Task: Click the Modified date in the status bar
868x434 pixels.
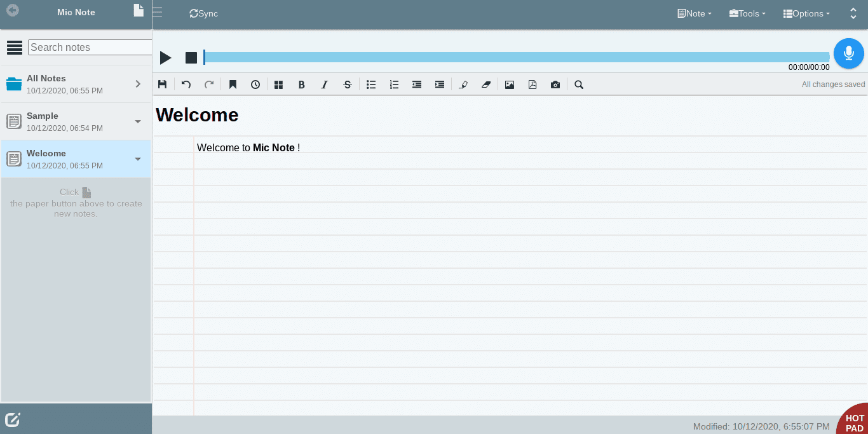Action: click(761, 426)
